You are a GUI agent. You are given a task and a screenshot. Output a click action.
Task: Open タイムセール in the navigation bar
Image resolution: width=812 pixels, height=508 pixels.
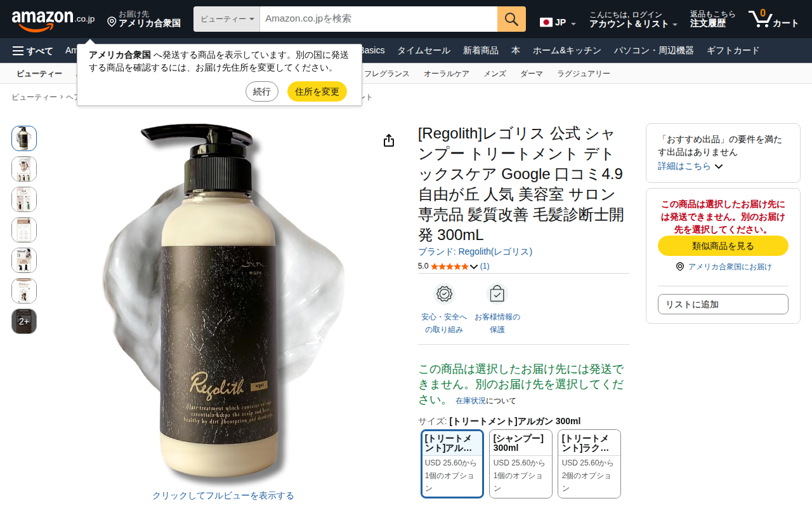point(424,51)
